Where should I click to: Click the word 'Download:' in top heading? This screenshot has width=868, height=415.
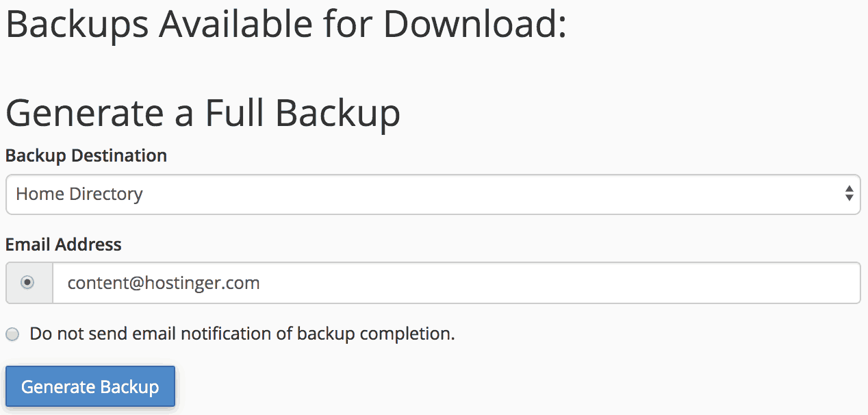click(x=474, y=24)
